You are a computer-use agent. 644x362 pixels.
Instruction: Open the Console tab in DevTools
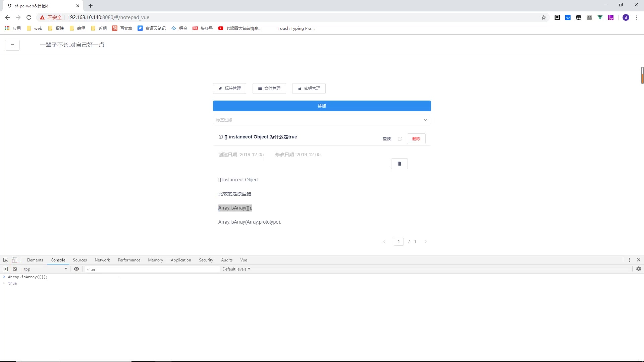point(58,260)
